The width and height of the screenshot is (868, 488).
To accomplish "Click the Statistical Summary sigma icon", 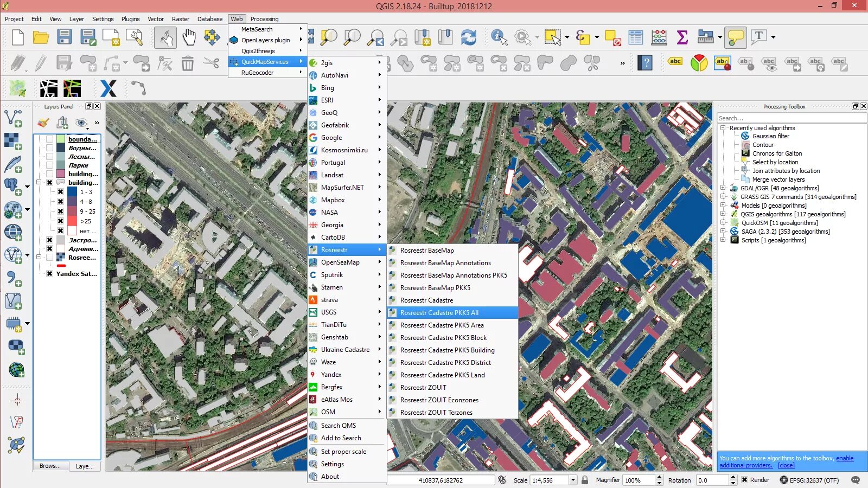I will coord(682,37).
